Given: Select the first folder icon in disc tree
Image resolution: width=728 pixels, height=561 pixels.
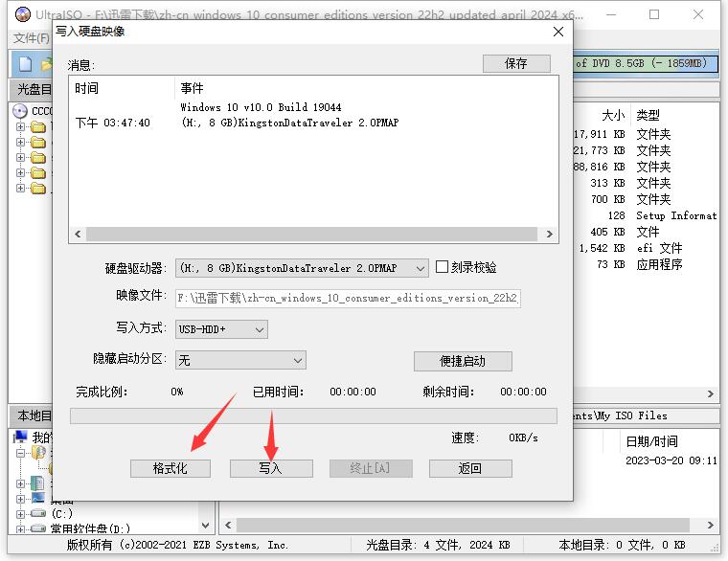Looking at the screenshot, I should (38, 126).
